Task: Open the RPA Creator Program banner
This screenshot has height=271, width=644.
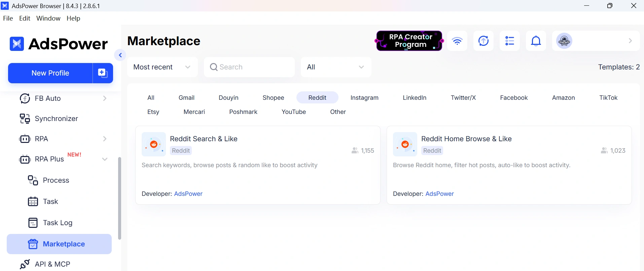Action: (409, 41)
